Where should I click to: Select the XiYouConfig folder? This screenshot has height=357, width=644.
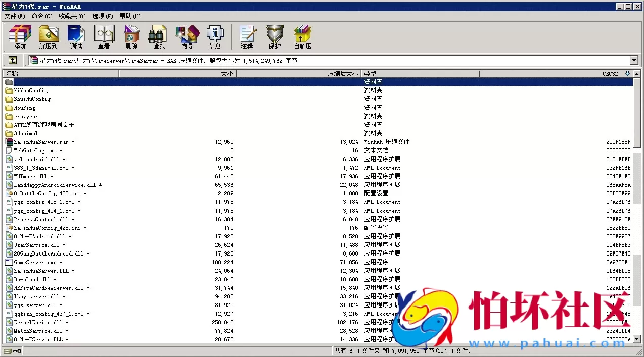(30, 91)
